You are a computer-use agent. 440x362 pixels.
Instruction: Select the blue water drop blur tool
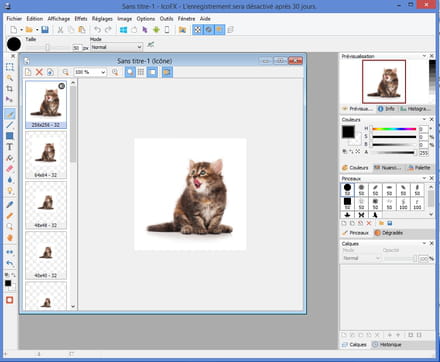(x=10, y=180)
